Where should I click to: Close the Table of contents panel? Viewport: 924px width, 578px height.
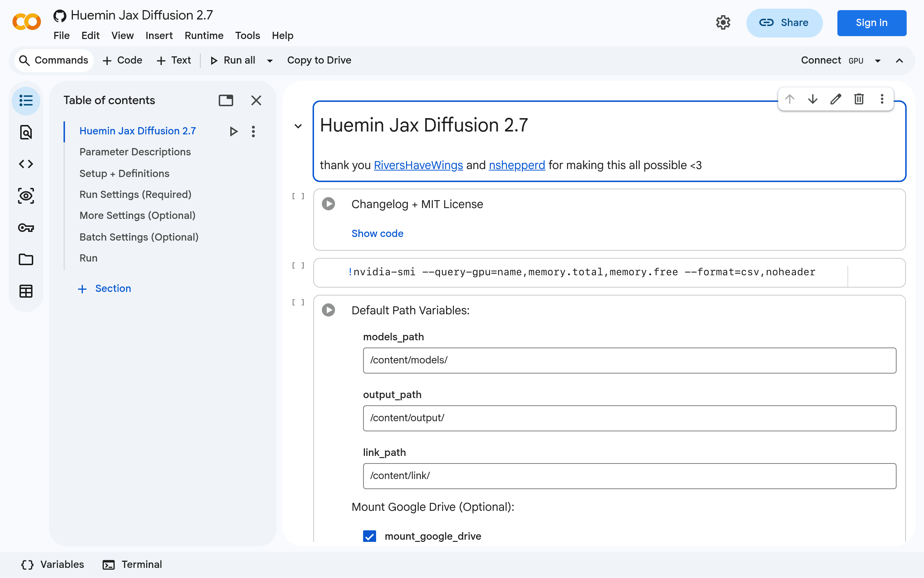(256, 100)
